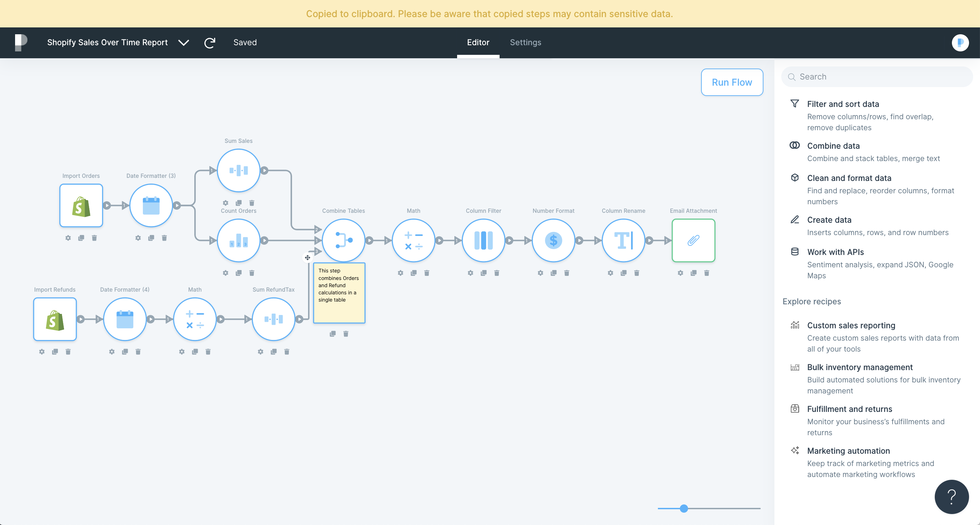This screenshot has height=525, width=980.
Task: Duplicate the Sum RefundTax step
Action: click(273, 352)
